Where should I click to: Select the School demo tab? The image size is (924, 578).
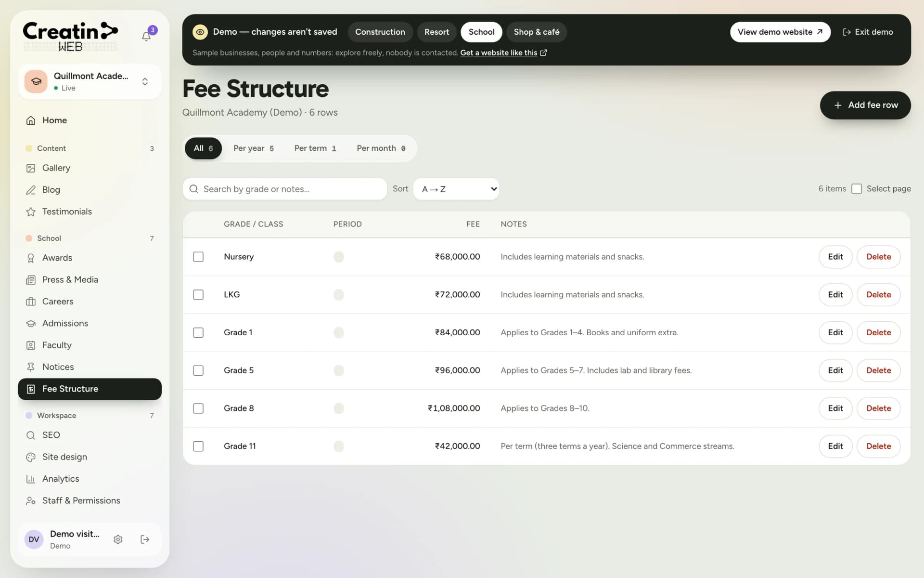(481, 32)
